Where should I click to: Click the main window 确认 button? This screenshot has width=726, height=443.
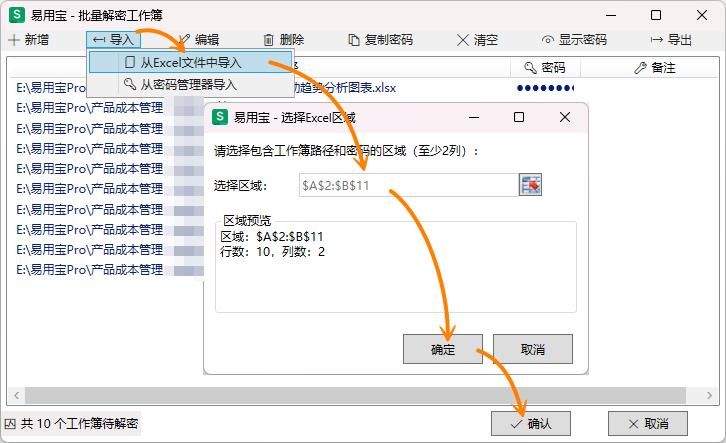pyautogui.click(x=531, y=424)
